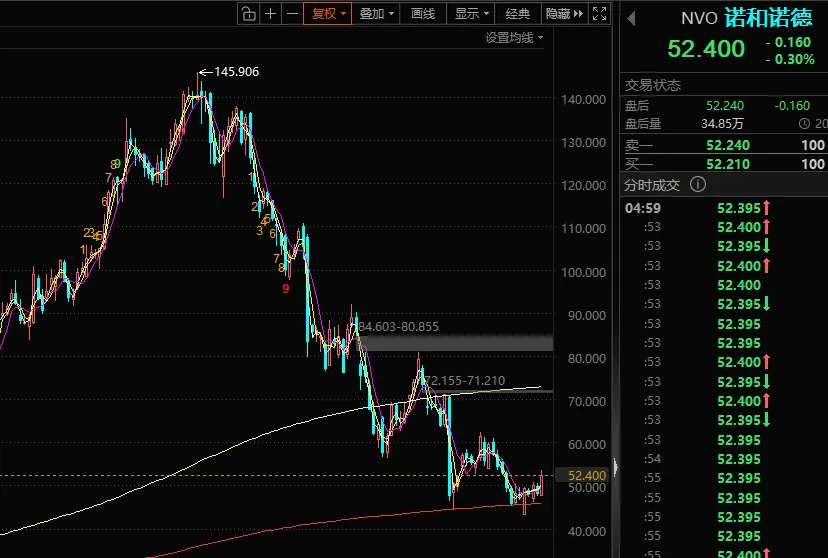This screenshot has width=828, height=558.
Task: Click the lock chart icon in toolbar
Action: tap(248, 14)
